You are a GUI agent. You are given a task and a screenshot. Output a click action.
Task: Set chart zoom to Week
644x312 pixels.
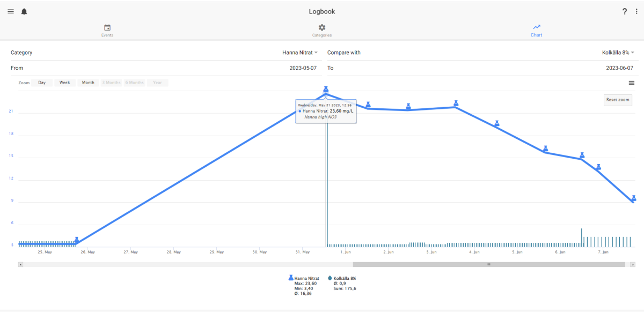[x=64, y=83]
